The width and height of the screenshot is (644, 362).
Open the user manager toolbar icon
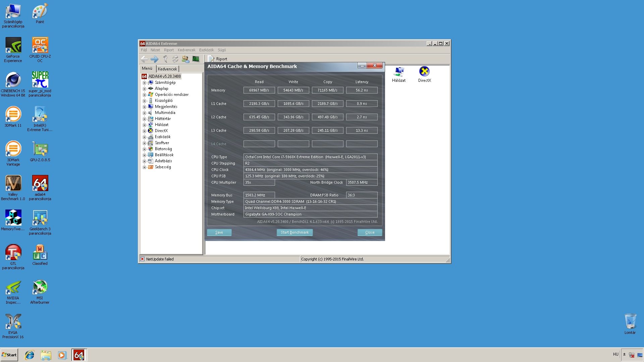(185, 59)
